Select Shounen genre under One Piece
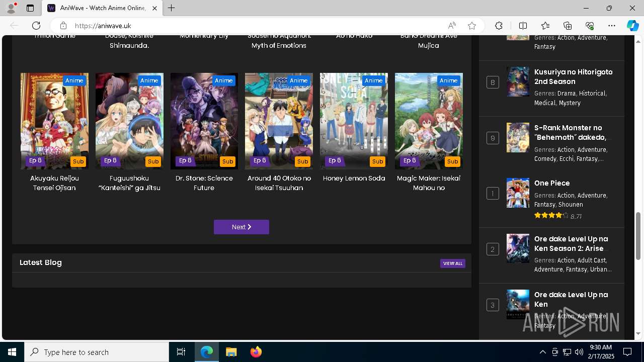This screenshot has width=644, height=362. [x=571, y=205]
